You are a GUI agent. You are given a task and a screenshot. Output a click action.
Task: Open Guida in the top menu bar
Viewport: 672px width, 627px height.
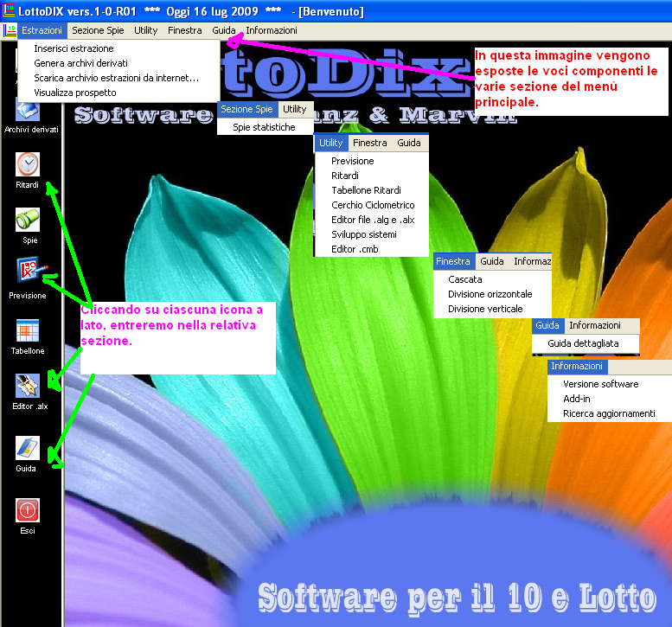point(224,31)
